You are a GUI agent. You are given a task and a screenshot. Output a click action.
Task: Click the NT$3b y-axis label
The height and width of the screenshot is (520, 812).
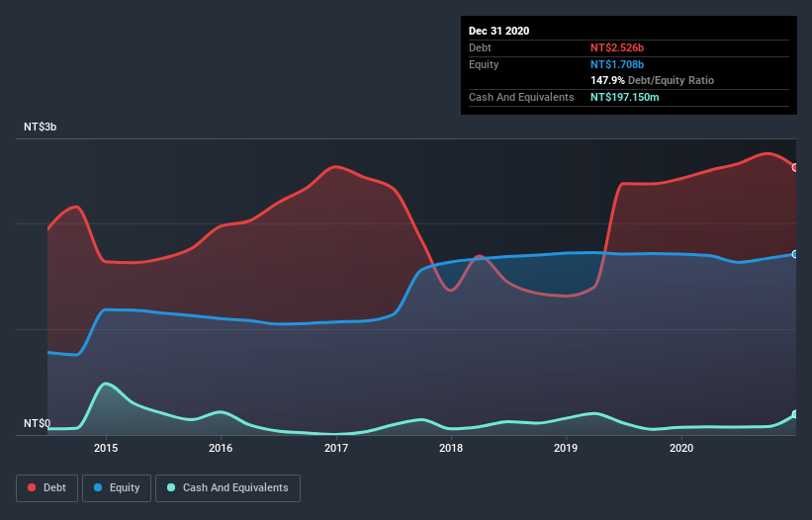pos(40,127)
